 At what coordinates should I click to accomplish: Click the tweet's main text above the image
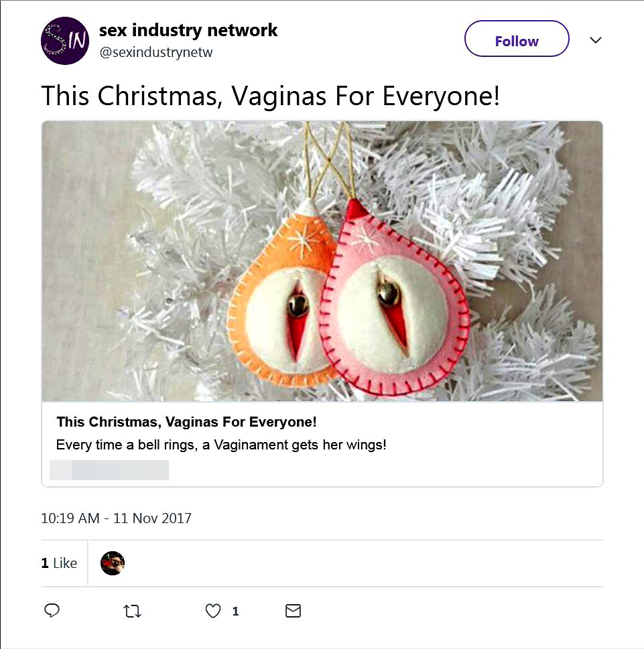pos(271,96)
